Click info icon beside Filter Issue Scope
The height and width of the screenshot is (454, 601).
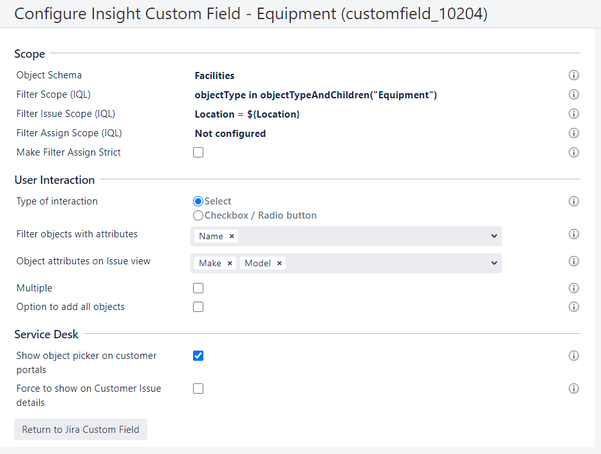coord(574,114)
